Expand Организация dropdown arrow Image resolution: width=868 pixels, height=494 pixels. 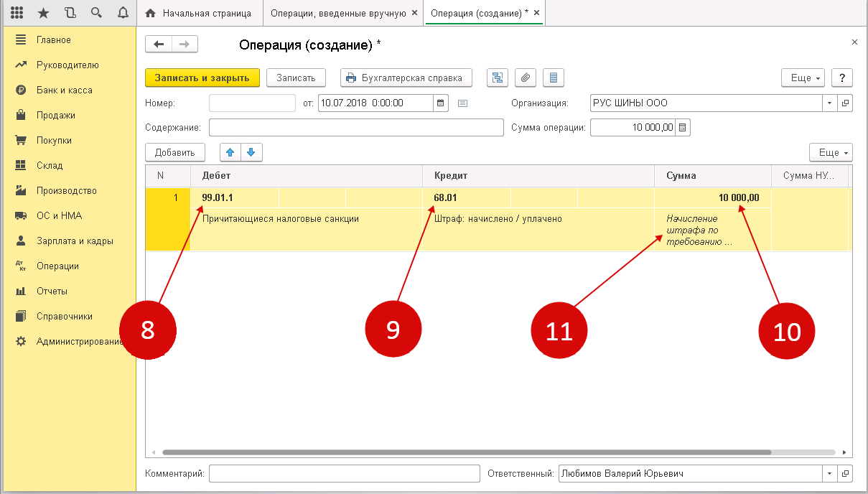(830, 103)
